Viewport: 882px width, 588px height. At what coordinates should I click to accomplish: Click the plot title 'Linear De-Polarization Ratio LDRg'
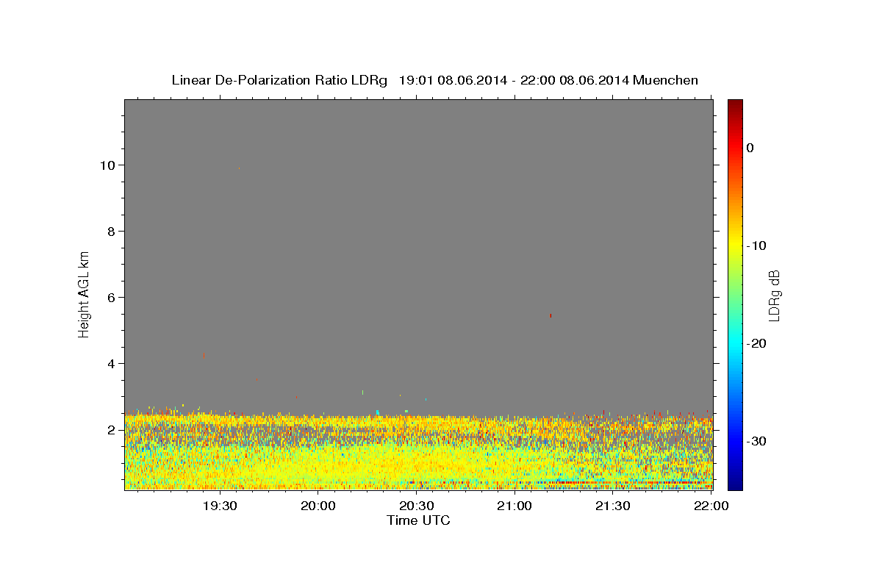(x=279, y=80)
